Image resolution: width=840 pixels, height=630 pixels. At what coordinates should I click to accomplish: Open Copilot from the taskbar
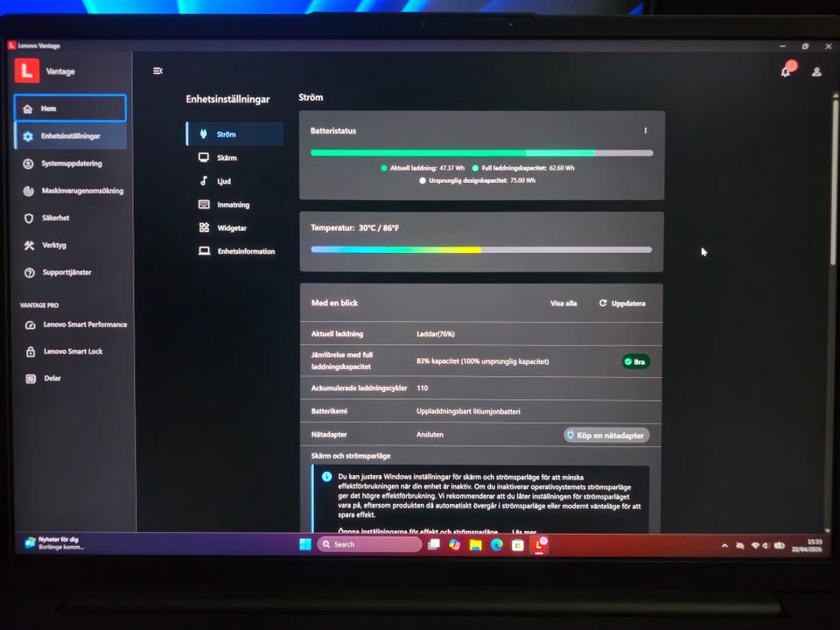[x=455, y=545]
